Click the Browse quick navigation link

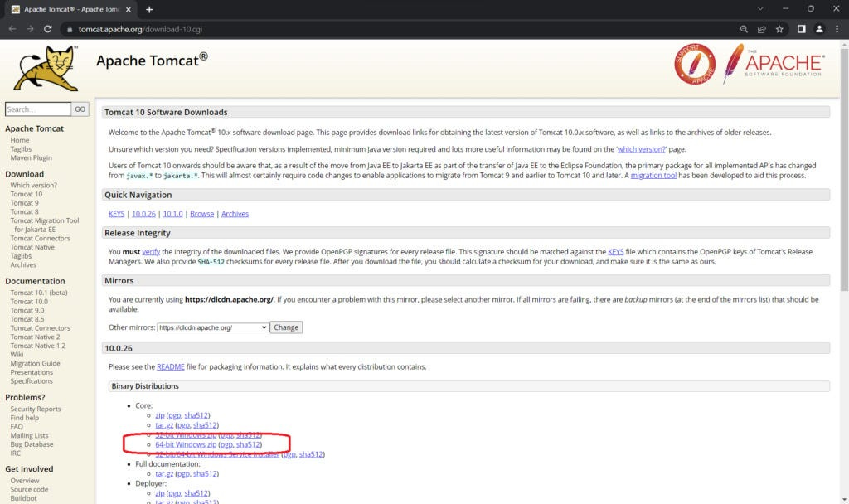point(202,214)
